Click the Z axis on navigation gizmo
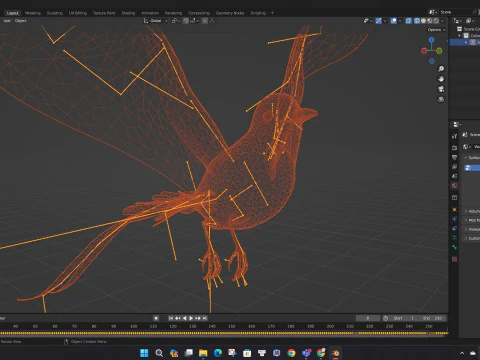Viewport: 480px width, 360px height. (x=432, y=40)
